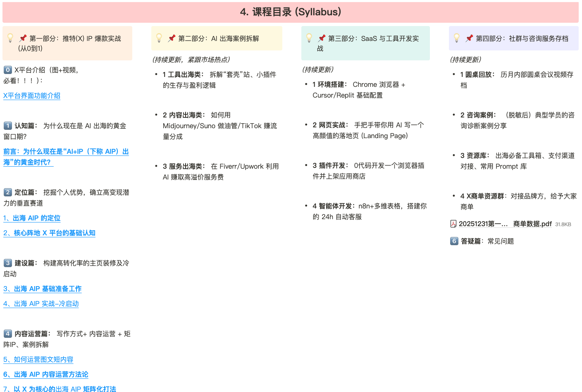Click the pushpin icon in 第四部分 heading
This screenshot has width=582, height=392.
(x=469, y=38)
